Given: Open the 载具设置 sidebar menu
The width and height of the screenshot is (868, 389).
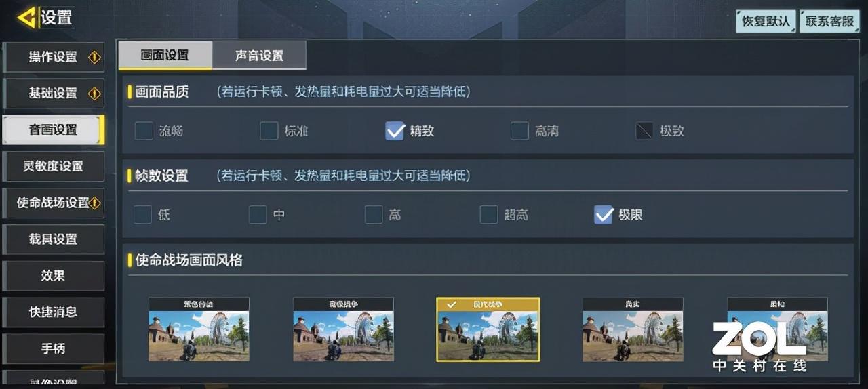Looking at the screenshot, I should [54, 239].
